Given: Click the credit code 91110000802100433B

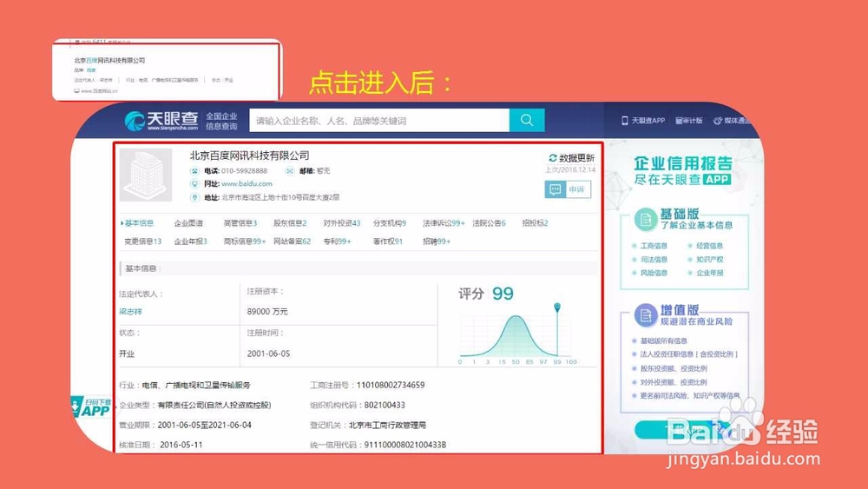Looking at the screenshot, I should 405,445.
